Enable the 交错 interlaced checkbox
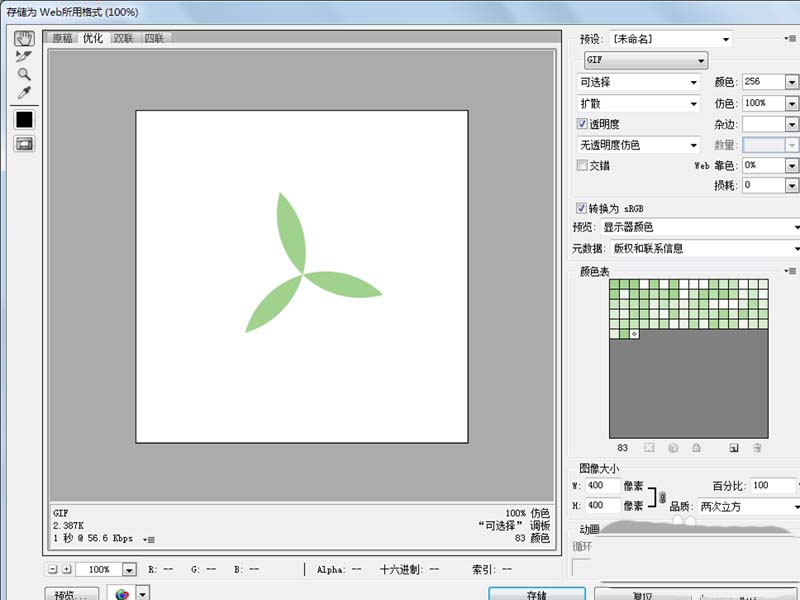Screen dimensions: 800x600 pos(583,165)
